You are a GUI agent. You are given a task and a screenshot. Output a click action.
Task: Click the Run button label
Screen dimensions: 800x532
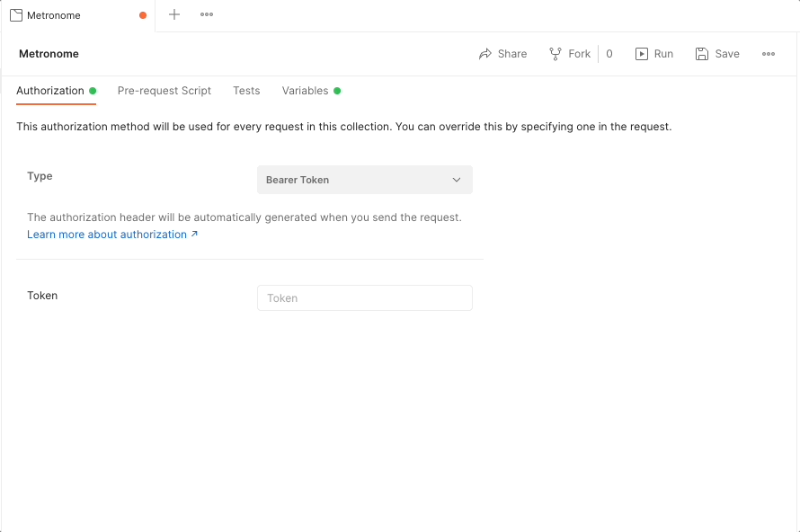click(662, 53)
